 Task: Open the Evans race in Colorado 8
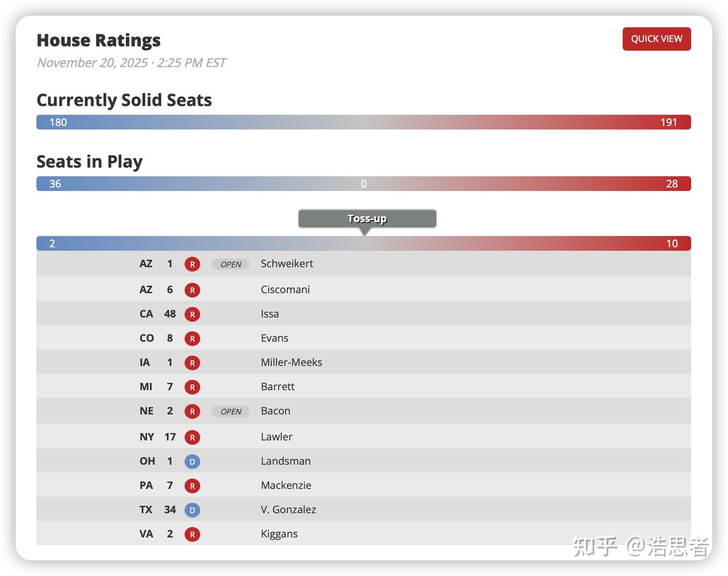click(274, 339)
